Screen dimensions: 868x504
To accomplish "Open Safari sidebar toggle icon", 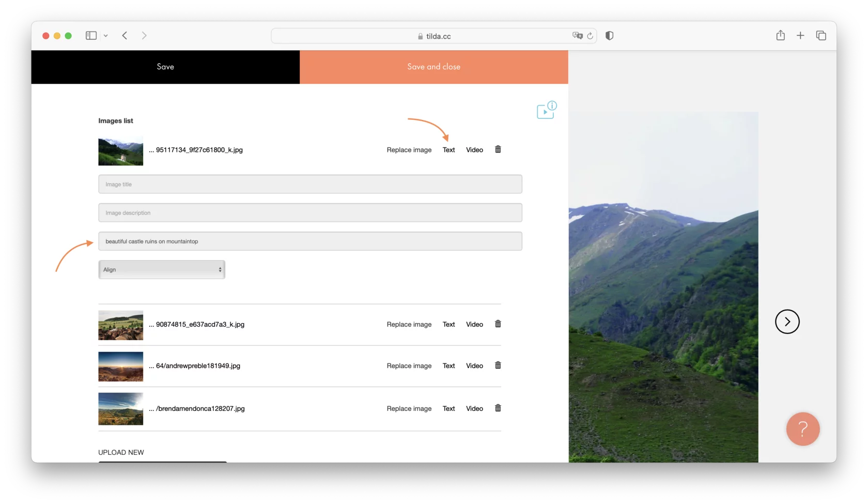I will click(x=90, y=35).
